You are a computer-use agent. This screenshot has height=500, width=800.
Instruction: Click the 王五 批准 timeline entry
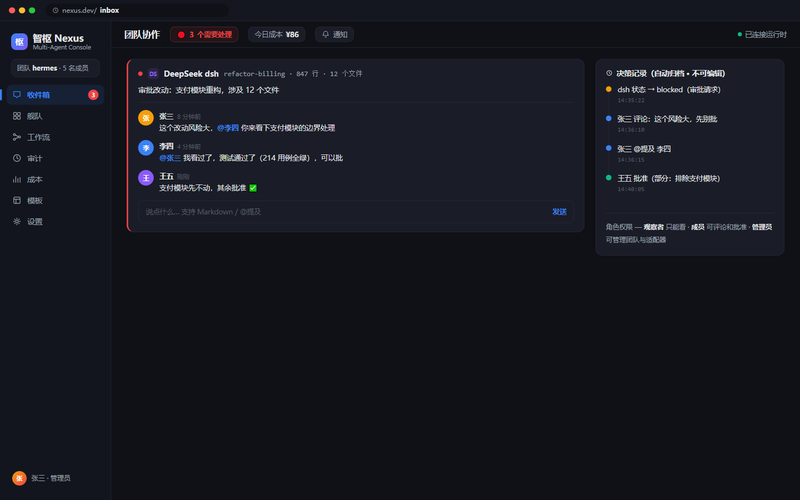pyautogui.click(x=669, y=179)
